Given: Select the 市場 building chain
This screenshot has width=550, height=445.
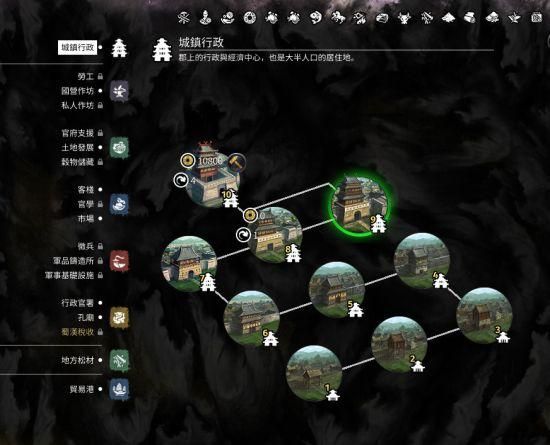Looking at the screenshot, I should [86, 218].
